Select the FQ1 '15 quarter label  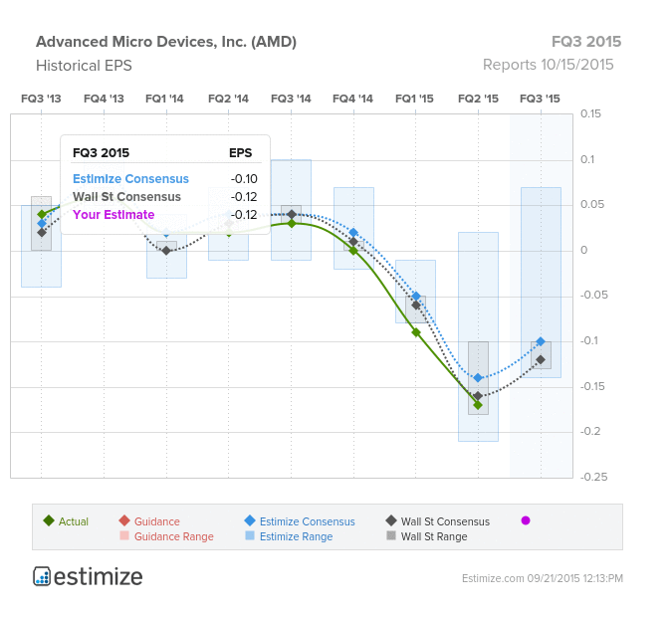(414, 99)
